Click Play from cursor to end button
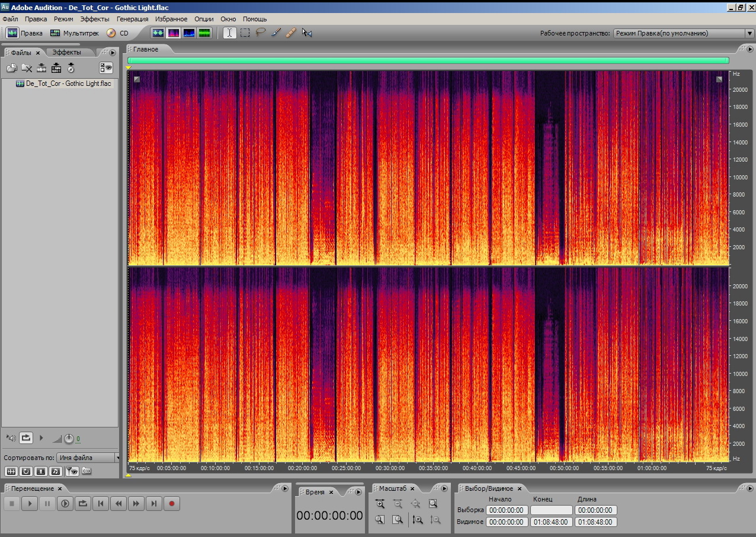 point(65,504)
